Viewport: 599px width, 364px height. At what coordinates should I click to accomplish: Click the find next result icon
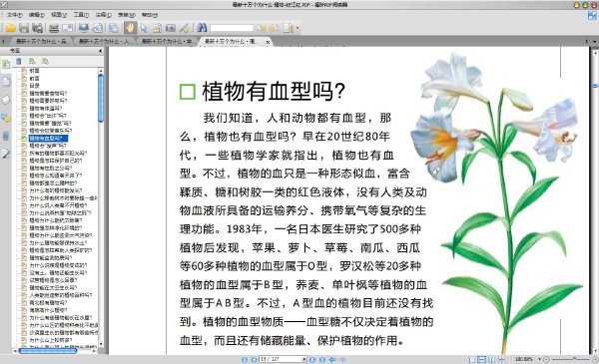(274, 28)
